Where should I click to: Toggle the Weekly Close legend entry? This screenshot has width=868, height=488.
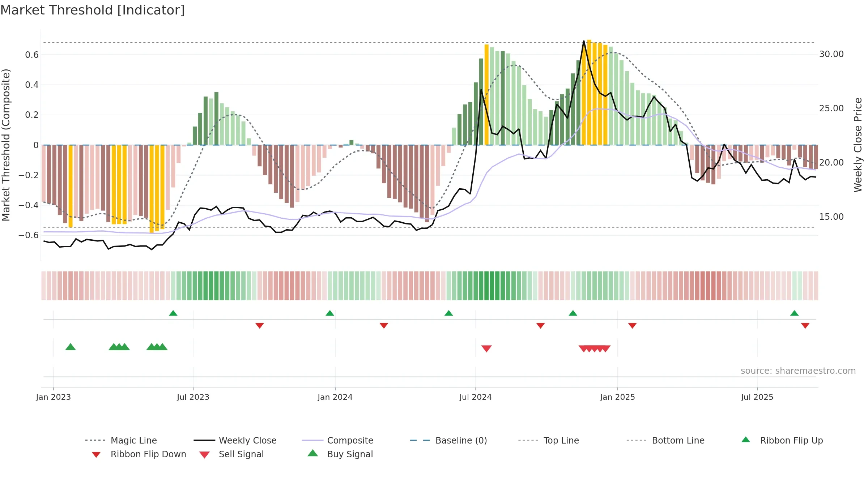[x=235, y=440]
